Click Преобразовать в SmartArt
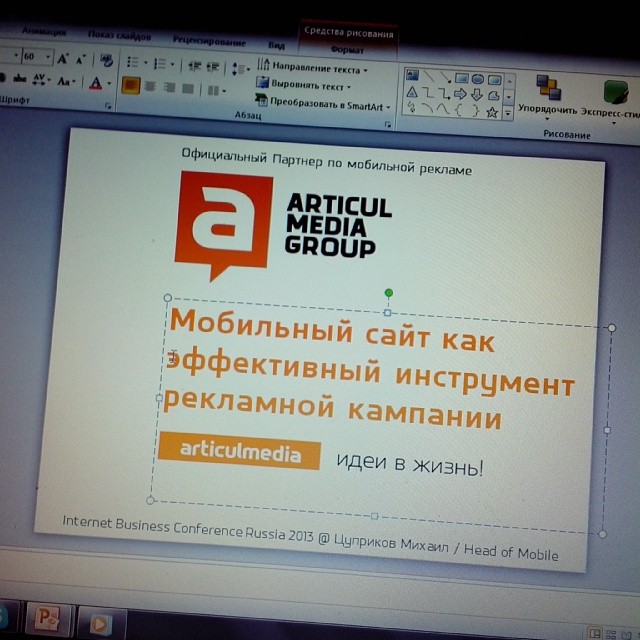640x640 pixels. click(322, 102)
